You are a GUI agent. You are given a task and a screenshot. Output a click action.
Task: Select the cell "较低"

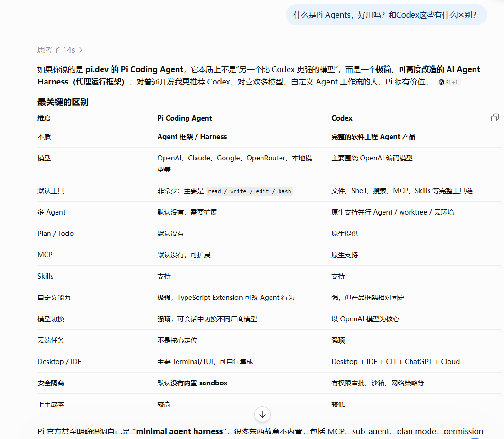tap(338, 405)
